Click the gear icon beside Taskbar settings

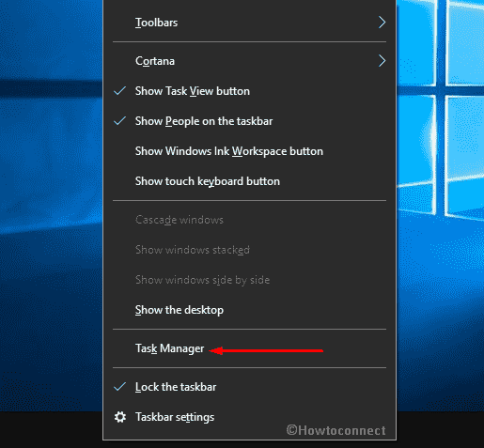point(120,417)
